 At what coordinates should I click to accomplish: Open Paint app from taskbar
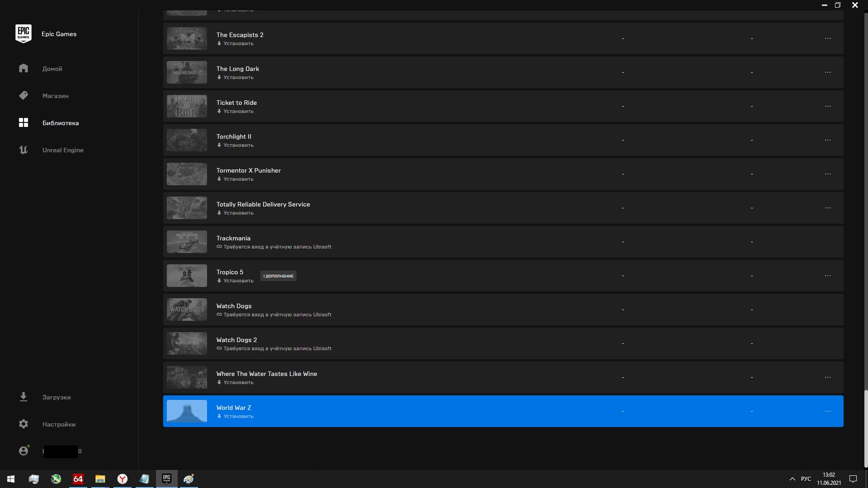point(189,479)
